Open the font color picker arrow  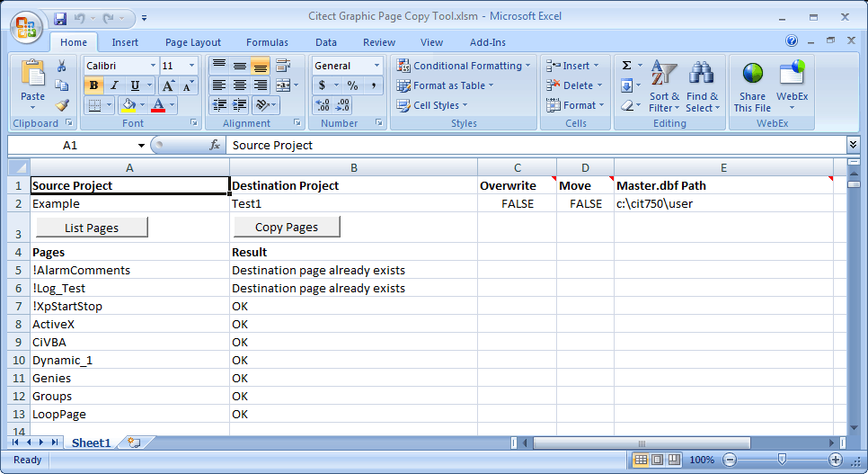[173, 104]
